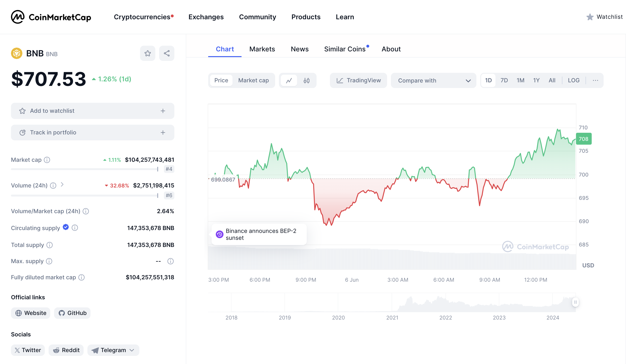This screenshot has width=626, height=364.
Task: Switch to candlestick chart icon
Action: (306, 80)
